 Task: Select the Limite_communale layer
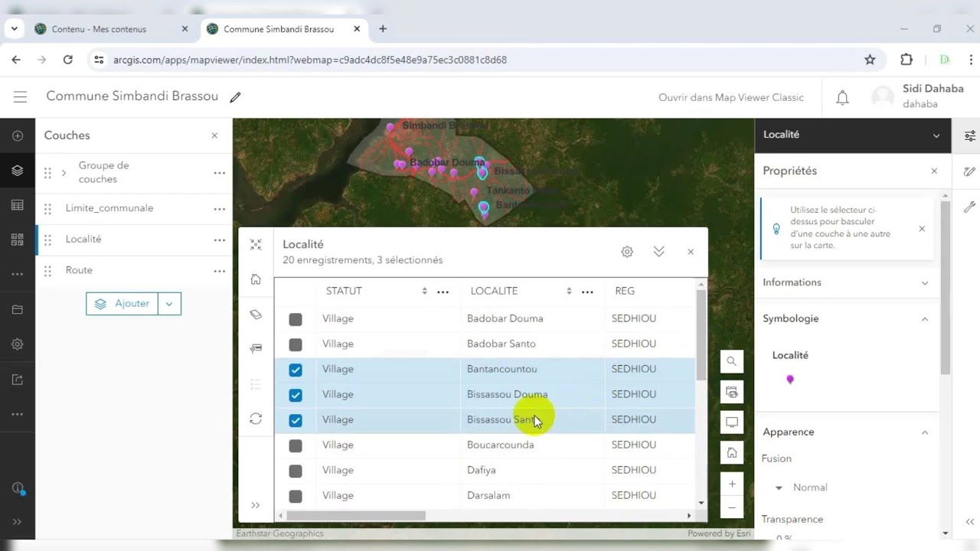point(109,208)
